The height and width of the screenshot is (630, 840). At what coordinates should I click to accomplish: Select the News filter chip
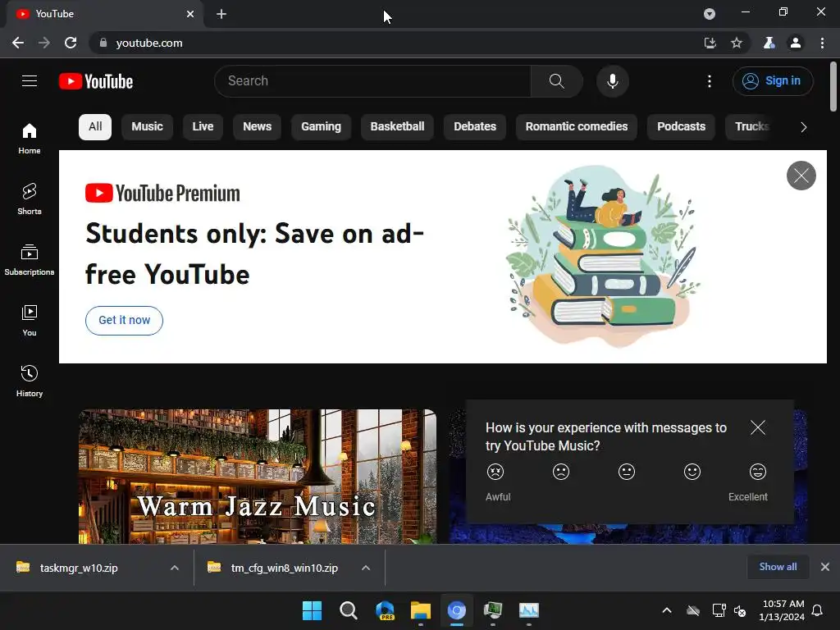coord(257,127)
